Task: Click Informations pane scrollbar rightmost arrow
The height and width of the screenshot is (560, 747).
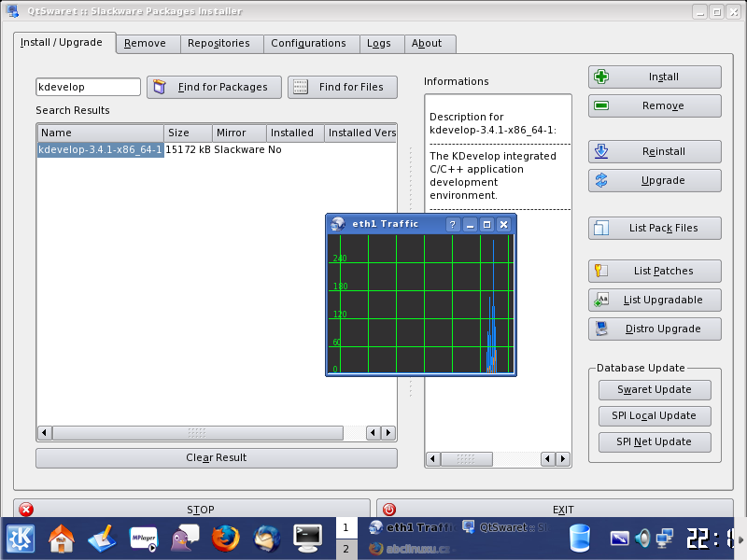Action: (563, 459)
